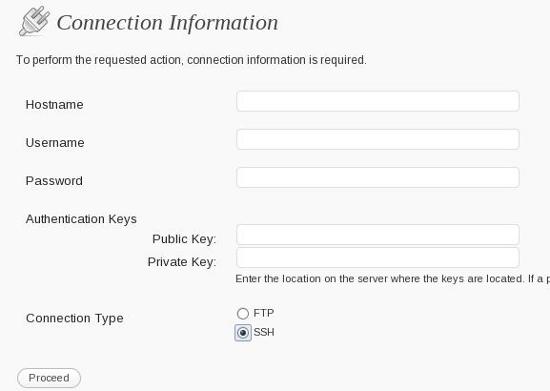550x391 pixels.
Task: Click the FTP label text
Action: point(263,313)
